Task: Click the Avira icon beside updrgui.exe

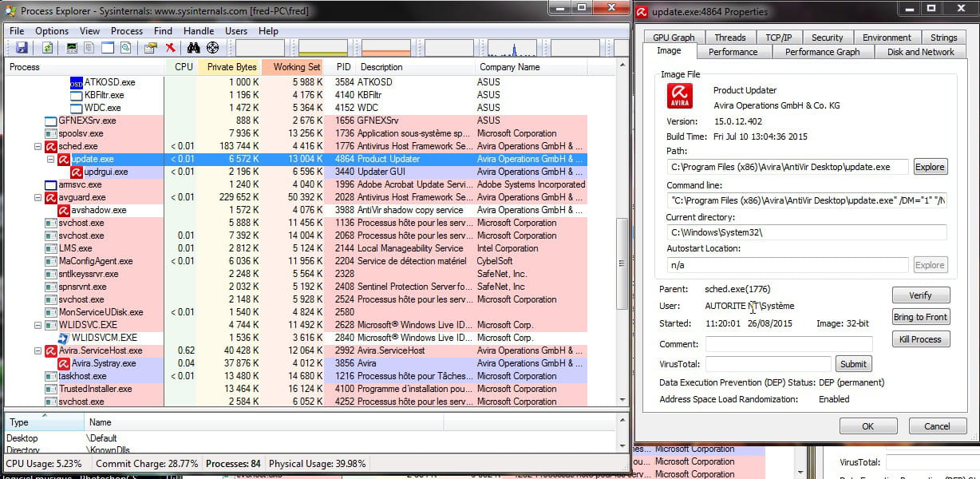Action: [77, 172]
